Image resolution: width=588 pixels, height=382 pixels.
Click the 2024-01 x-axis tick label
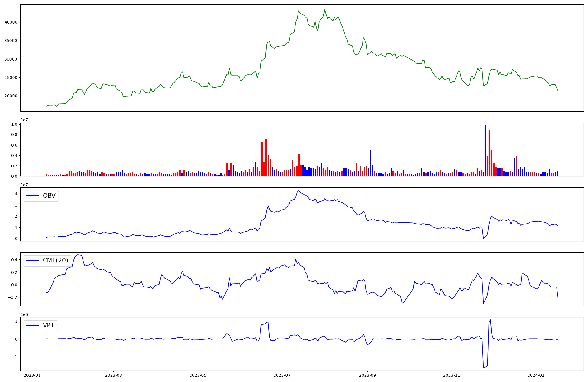[536, 375]
